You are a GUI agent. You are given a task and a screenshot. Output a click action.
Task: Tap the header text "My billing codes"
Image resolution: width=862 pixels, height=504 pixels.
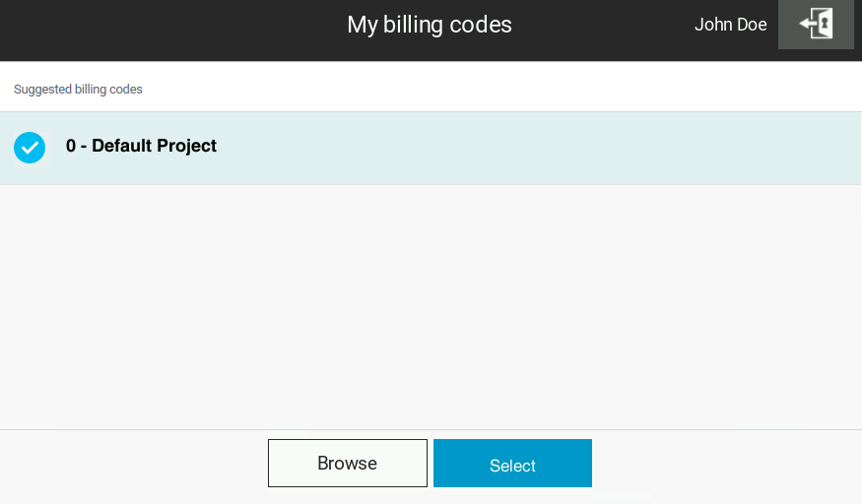pos(430,25)
